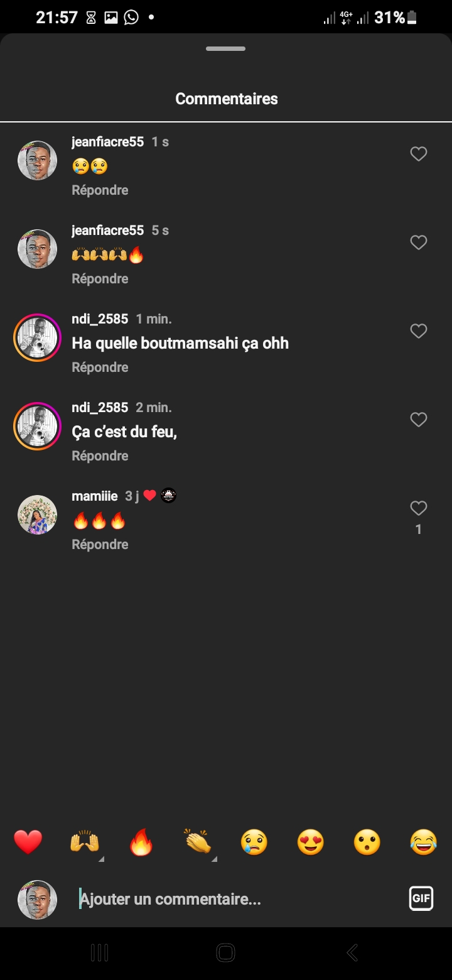Reply to "Ça c'est du feu" comment
Image resolution: width=452 pixels, height=980 pixels.
pyautogui.click(x=100, y=456)
